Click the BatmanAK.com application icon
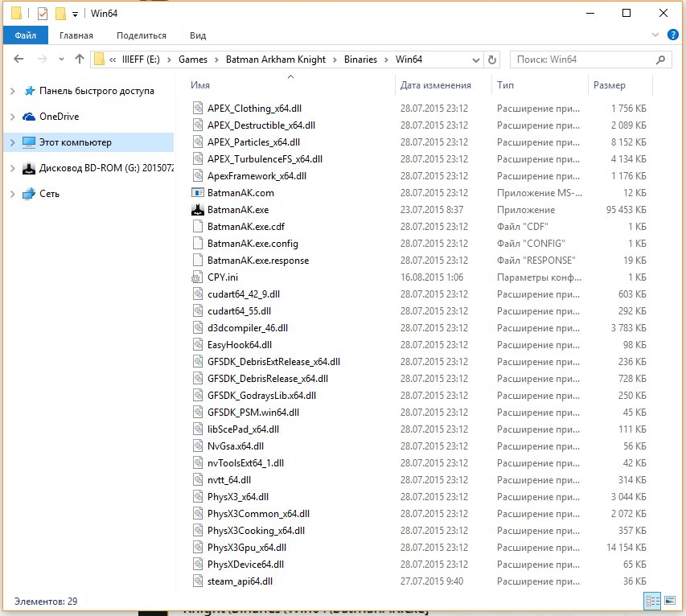The width and height of the screenshot is (686, 616). (x=199, y=193)
